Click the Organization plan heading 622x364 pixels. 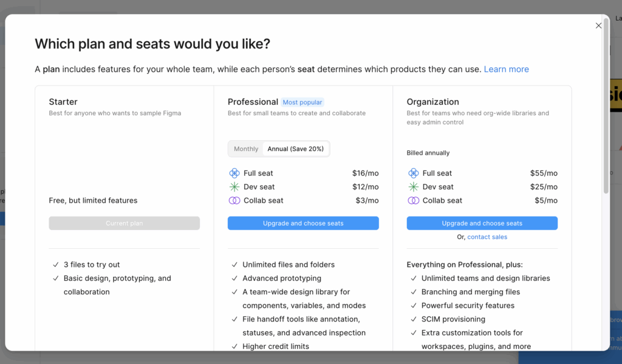pyautogui.click(x=432, y=102)
